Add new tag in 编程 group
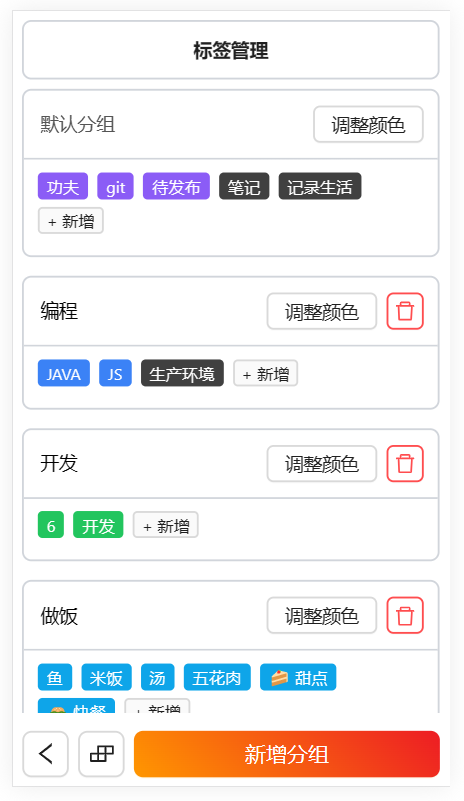The width and height of the screenshot is (464, 801). click(x=266, y=374)
